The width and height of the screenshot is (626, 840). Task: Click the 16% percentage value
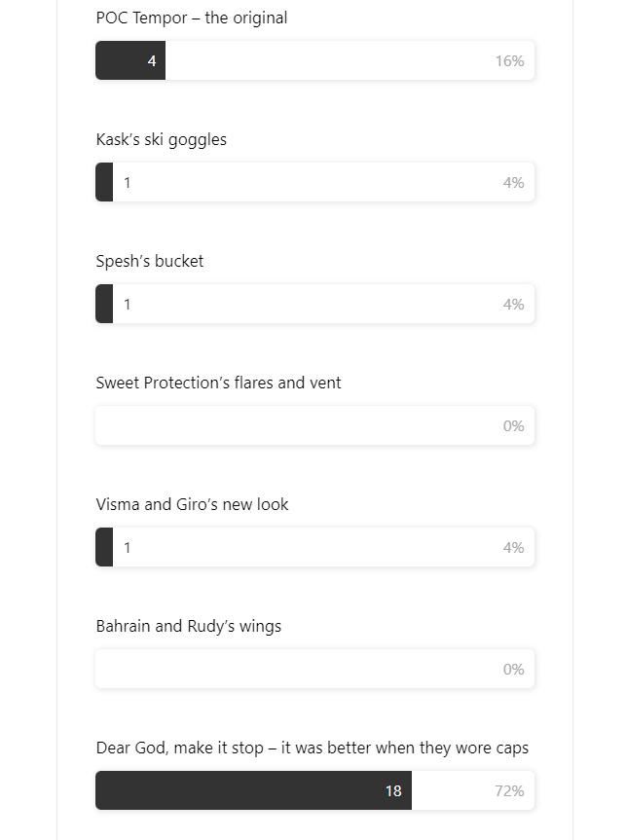(510, 61)
